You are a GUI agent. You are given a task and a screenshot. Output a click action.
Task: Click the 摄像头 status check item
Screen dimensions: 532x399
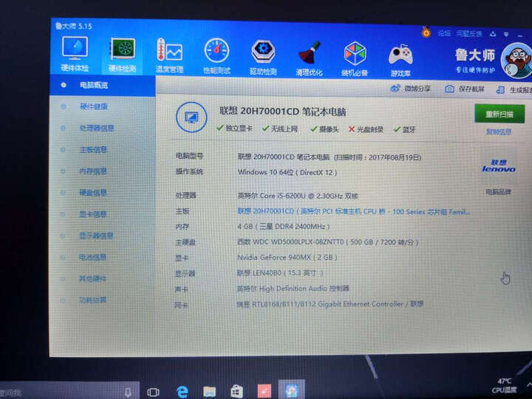pyautogui.click(x=324, y=129)
